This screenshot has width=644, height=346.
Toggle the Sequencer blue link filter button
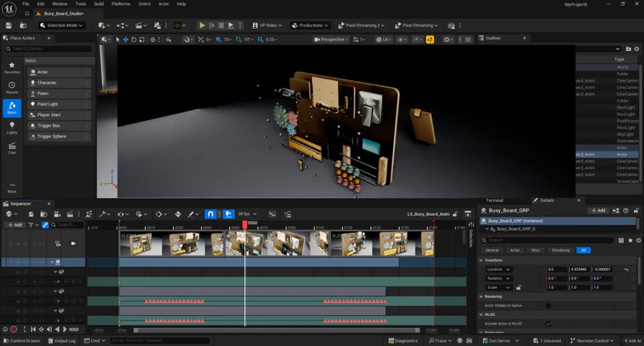point(45,225)
